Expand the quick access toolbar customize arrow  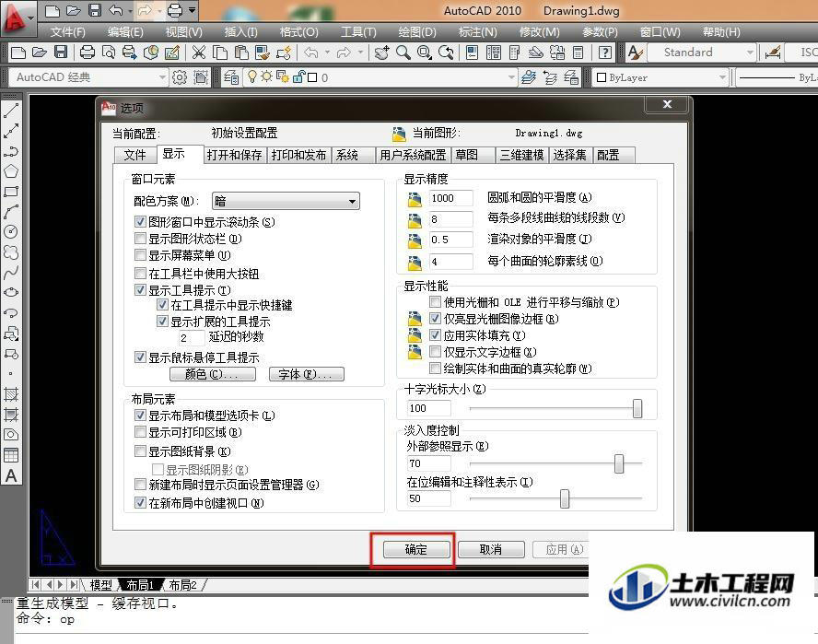click(x=193, y=10)
